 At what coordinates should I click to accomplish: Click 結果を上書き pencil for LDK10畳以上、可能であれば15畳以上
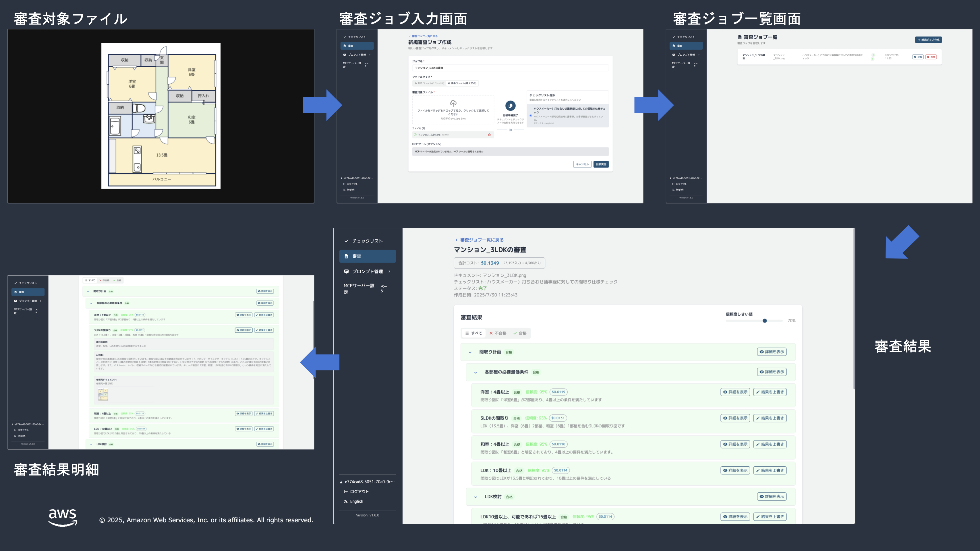(x=770, y=516)
